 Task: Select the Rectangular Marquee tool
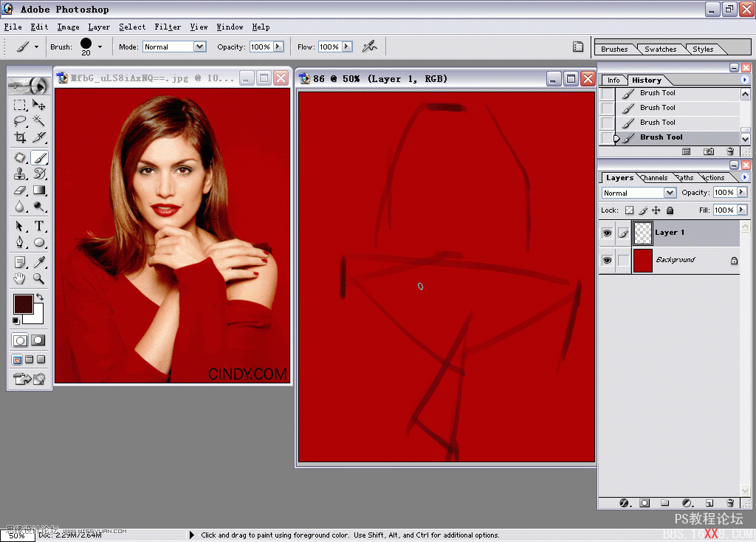coord(20,105)
